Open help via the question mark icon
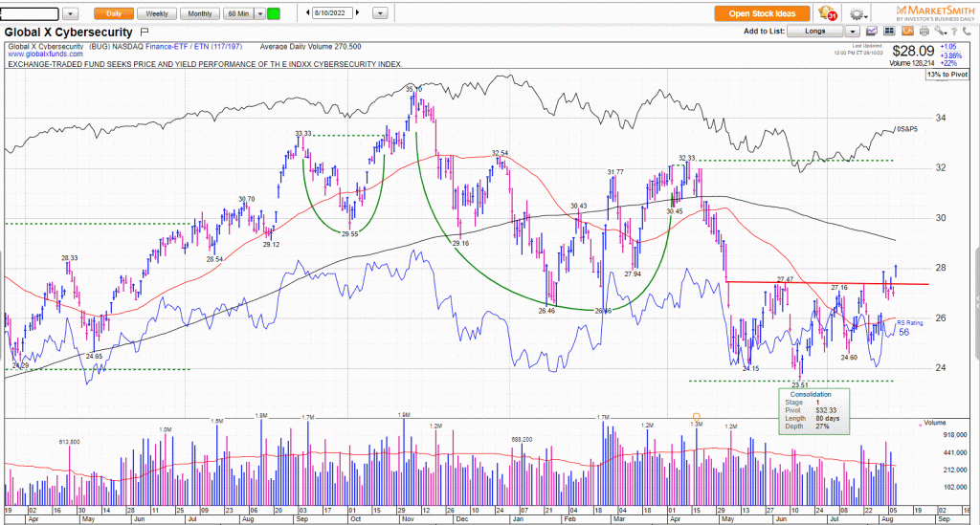Image resolution: width=980 pixels, height=525 pixels. tap(955, 32)
